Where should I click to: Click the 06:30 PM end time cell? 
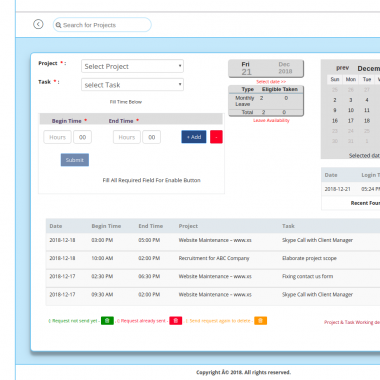(149, 276)
